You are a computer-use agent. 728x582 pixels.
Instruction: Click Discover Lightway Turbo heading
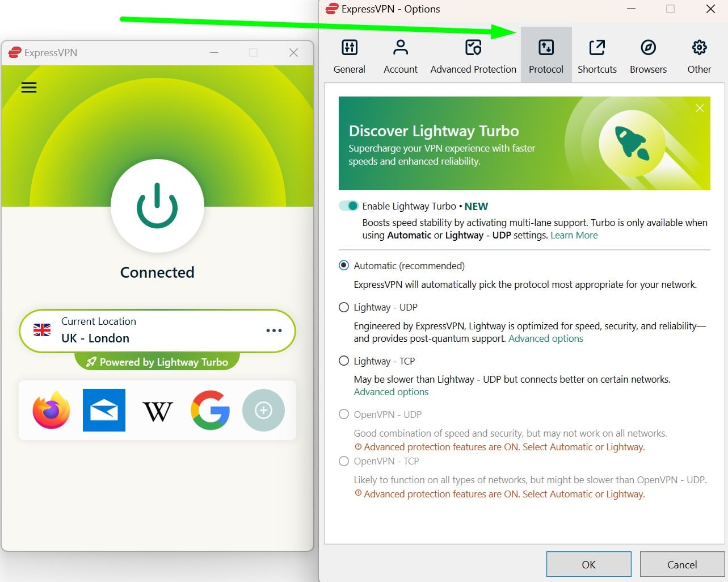(x=434, y=131)
